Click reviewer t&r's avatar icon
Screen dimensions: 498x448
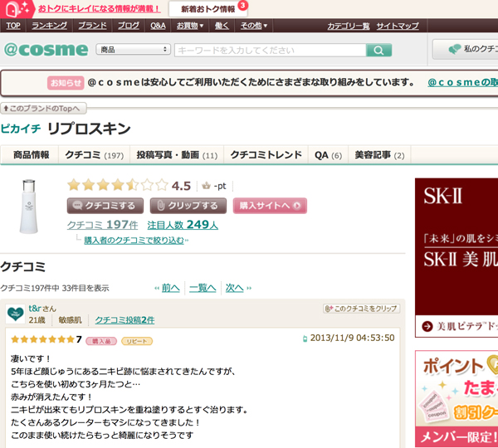(14, 314)
